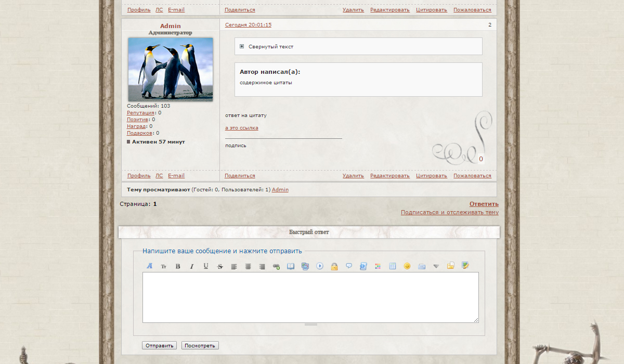Image resolution: width=624 pixels, height=364 pixels.
Task: Align text to the right
Action: pyautogui.click(x=262, y=266)
